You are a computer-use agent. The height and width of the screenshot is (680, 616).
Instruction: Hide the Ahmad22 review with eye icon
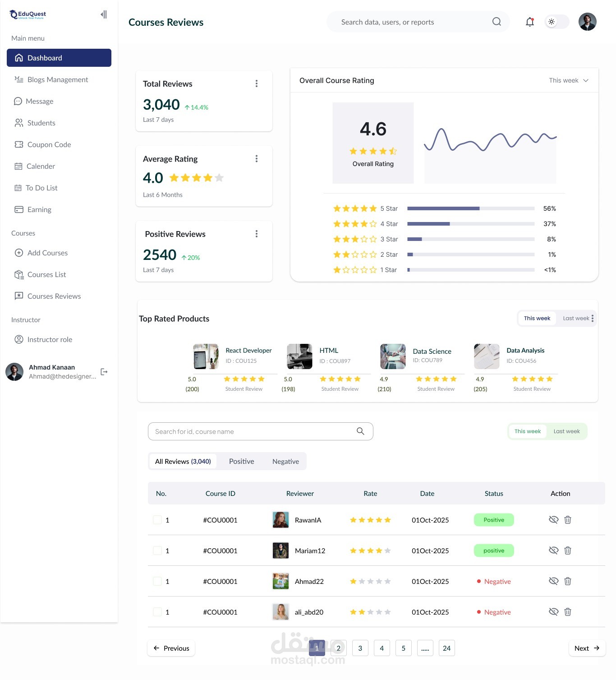click(553, 581)
